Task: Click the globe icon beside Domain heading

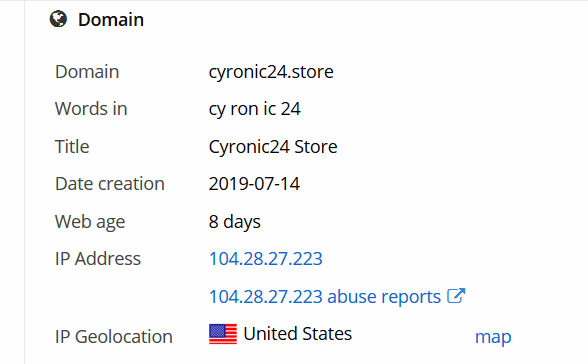Action: point(58,19)
